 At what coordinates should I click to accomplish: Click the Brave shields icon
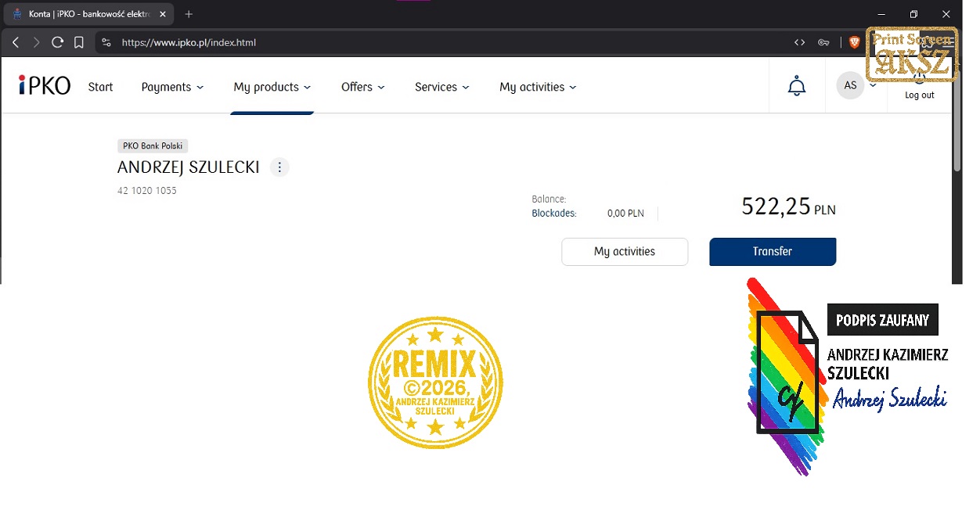(854, 42)
